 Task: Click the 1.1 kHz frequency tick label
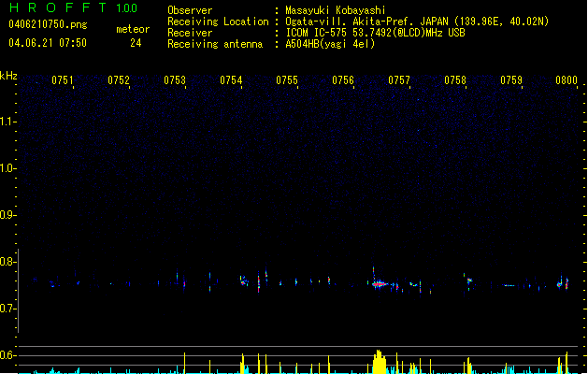point(7,122)
